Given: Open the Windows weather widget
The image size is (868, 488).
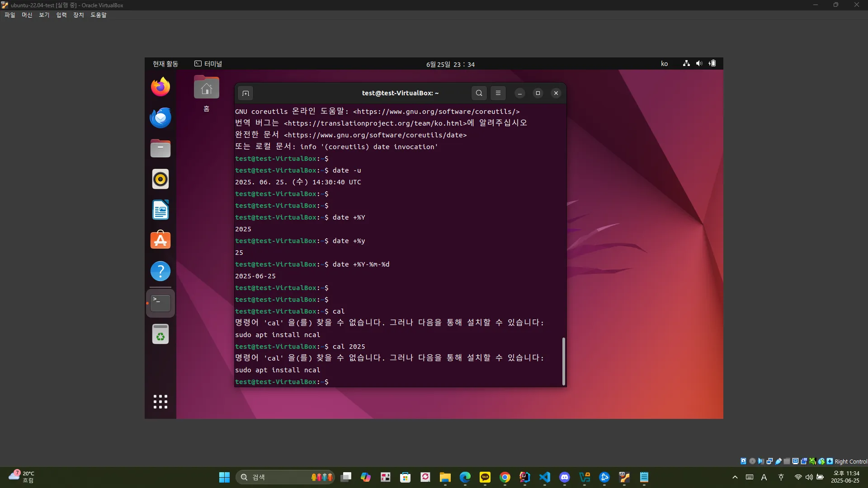Looking at the screenshot, I should 22,477.
